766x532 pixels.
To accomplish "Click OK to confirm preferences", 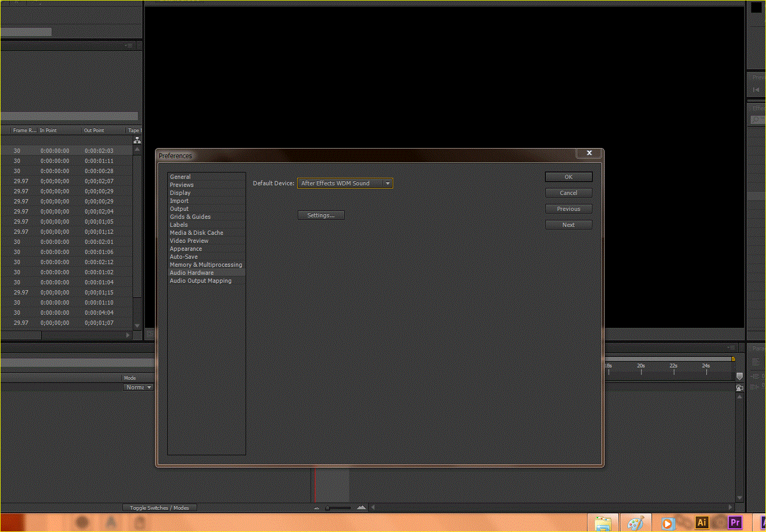I will [568, 177].
